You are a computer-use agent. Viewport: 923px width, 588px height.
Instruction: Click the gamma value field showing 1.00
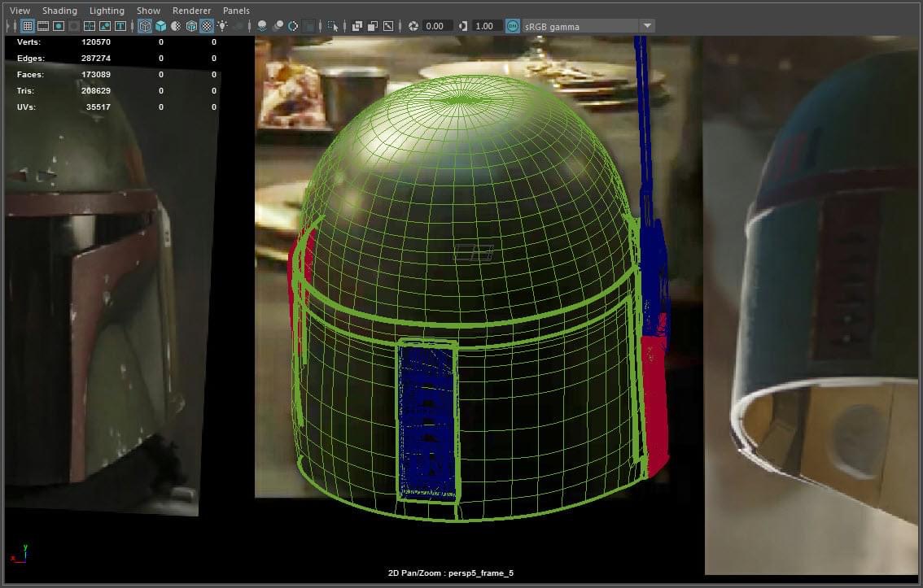coord(484,26)
